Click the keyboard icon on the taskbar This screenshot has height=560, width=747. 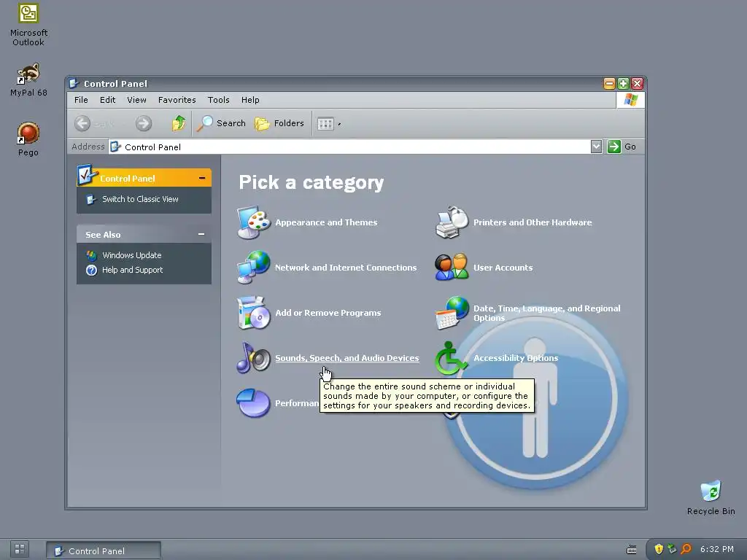point(632,550)
